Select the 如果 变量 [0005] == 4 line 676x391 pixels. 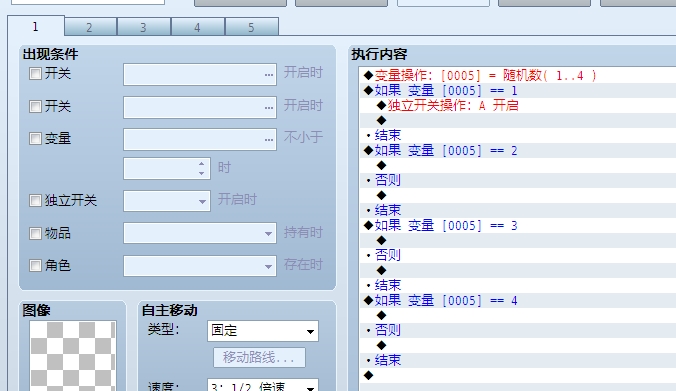(x=517, y=300)
